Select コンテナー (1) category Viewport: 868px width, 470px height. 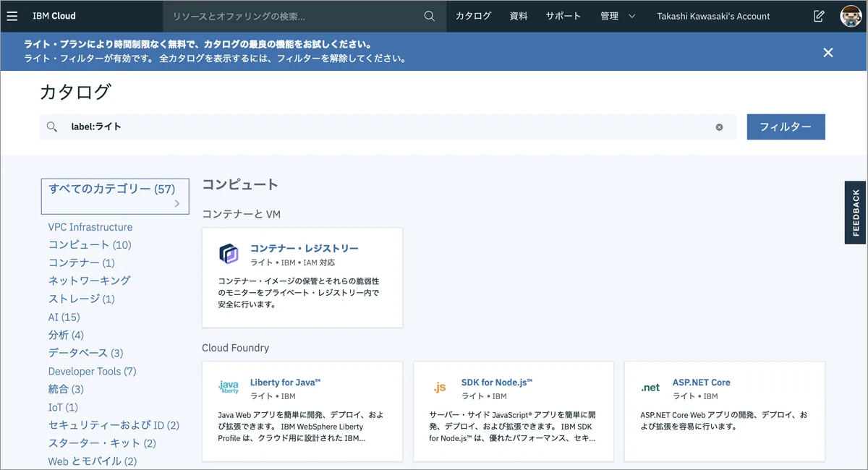pyautogui.click(x=82, y=263)
